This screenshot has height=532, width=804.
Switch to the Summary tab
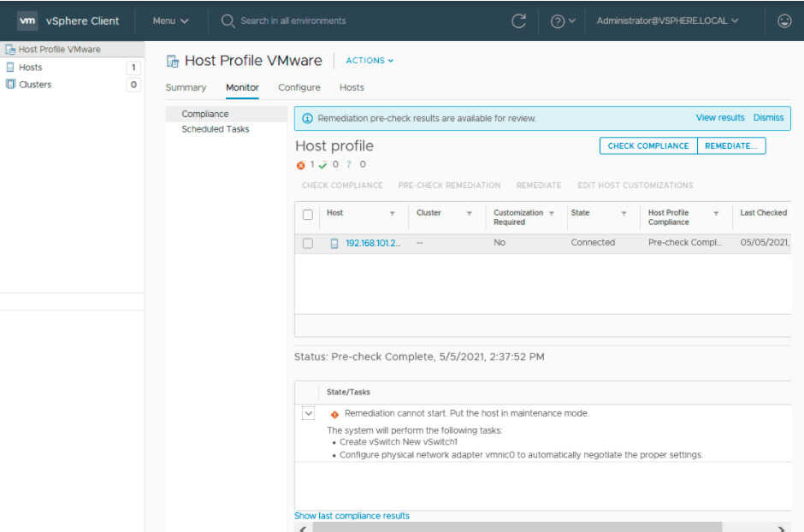186,87
